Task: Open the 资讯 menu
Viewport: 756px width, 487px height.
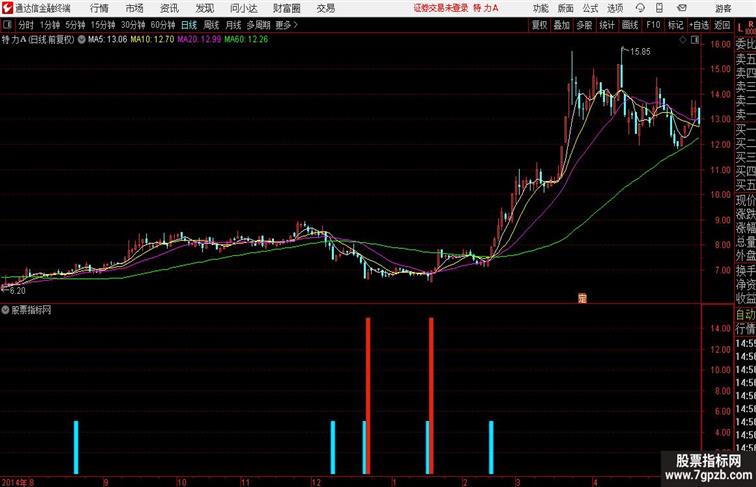Action: [169, 8]
